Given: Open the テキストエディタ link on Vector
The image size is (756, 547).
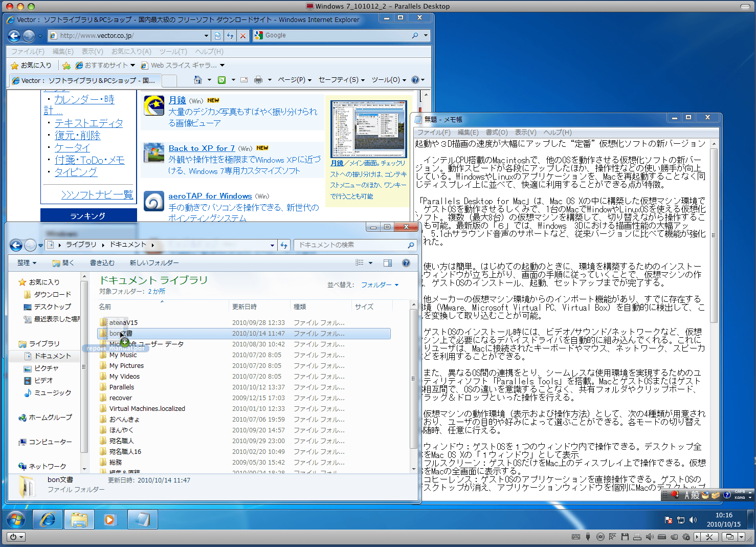Looking at the screenshot, I should tap(89, 123).
